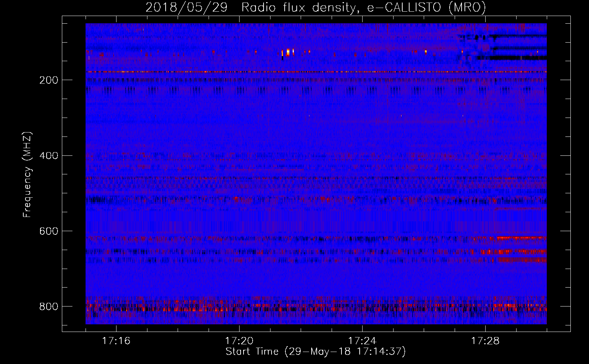This screenshot has height=364, width=589.
Task: Click the '400' frequency tick label
Action: click(x=48, y=156)
